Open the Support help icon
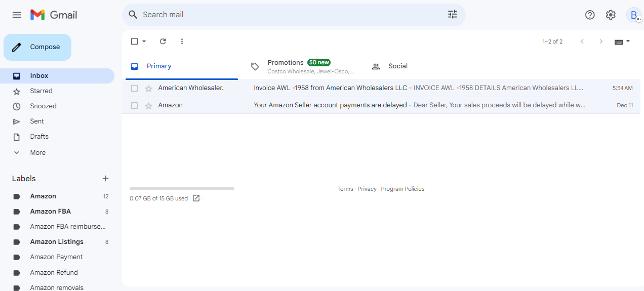 pyautogui.click(x=590, y=15)
